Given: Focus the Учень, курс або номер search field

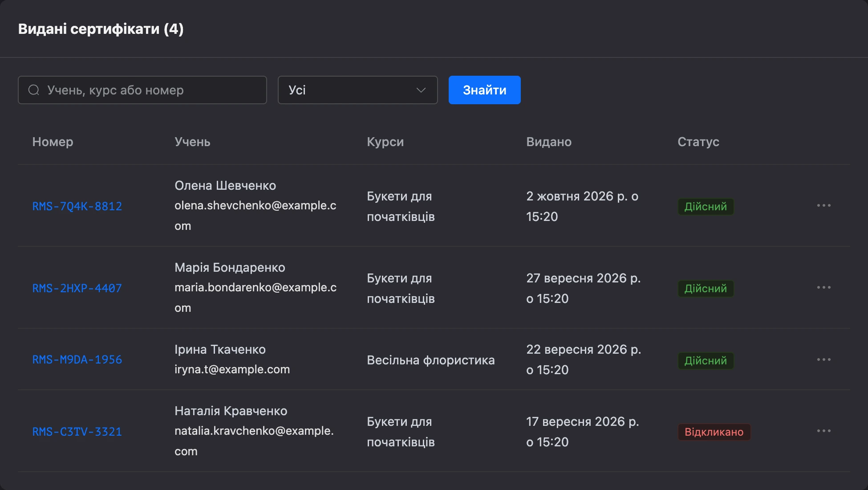Looking at the screenshot, I should (x=142, y=90).
